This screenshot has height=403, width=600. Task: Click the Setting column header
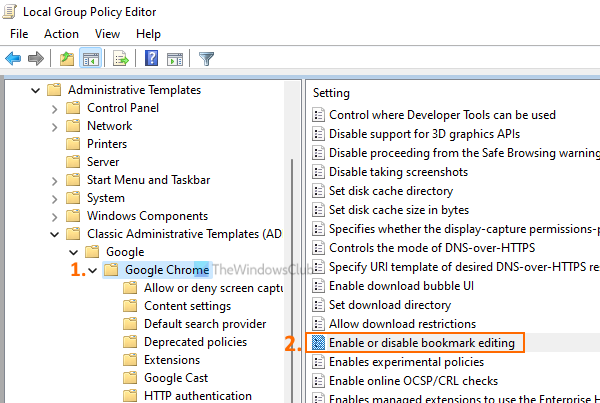click(x=331, y=93)
